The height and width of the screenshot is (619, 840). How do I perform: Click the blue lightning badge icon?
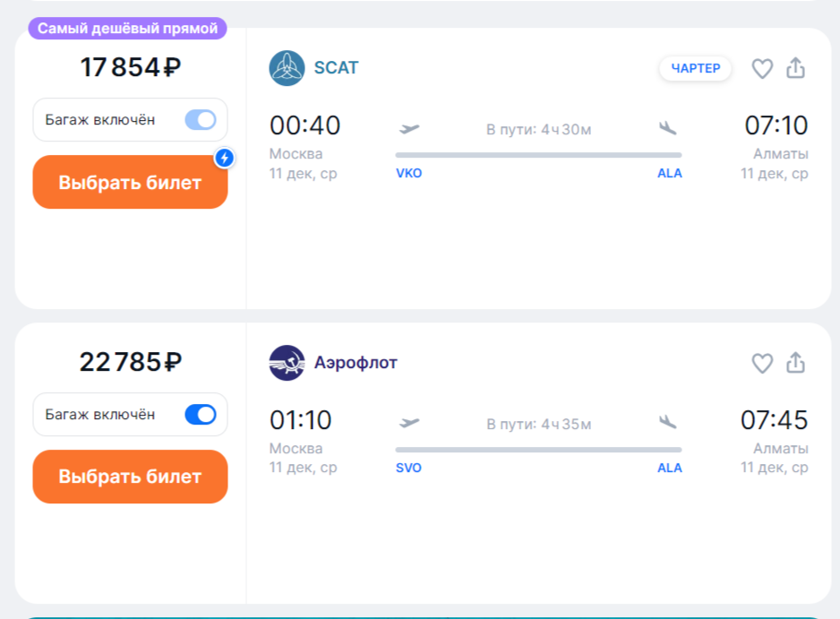click(225, 159)
